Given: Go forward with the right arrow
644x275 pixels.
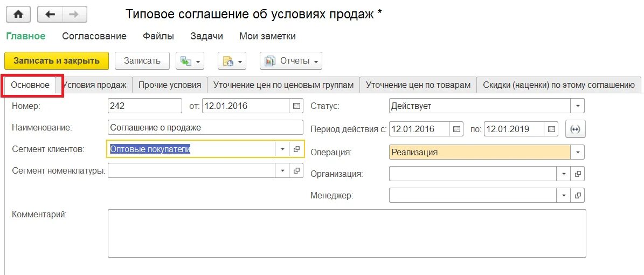Looking at the screenshot, I should 74,14.
